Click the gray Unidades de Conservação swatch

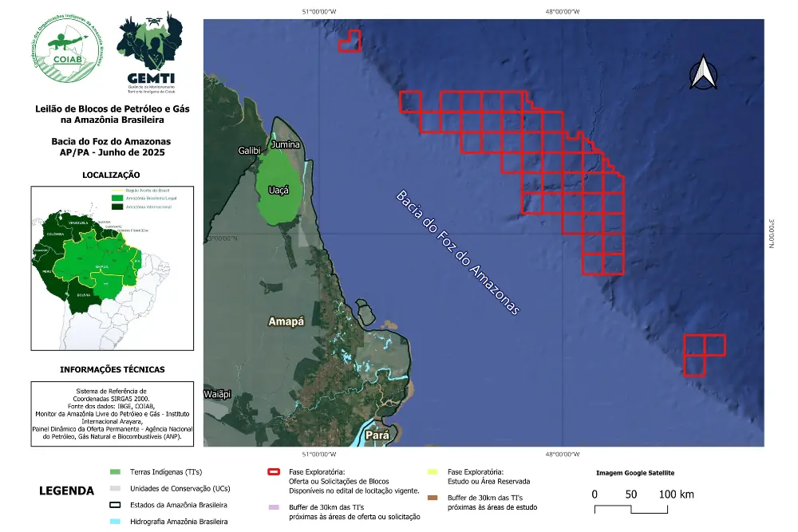click(116, 489)
